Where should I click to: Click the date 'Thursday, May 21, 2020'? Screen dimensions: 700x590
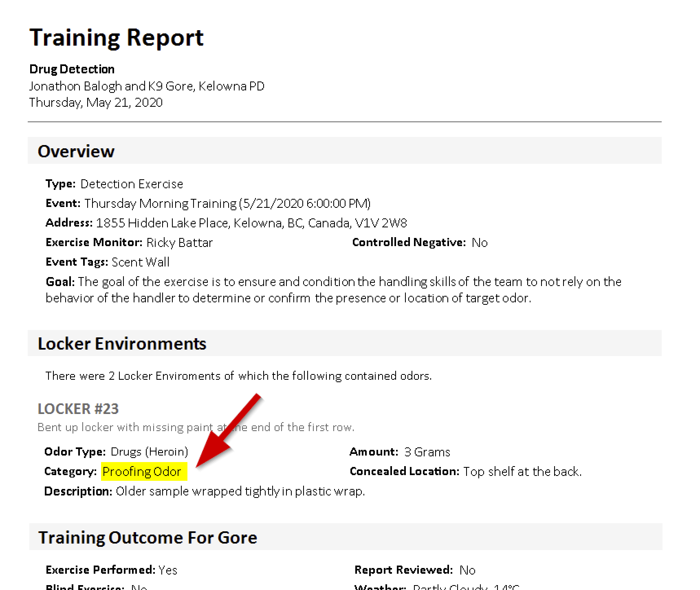click(x=96, y=102)
